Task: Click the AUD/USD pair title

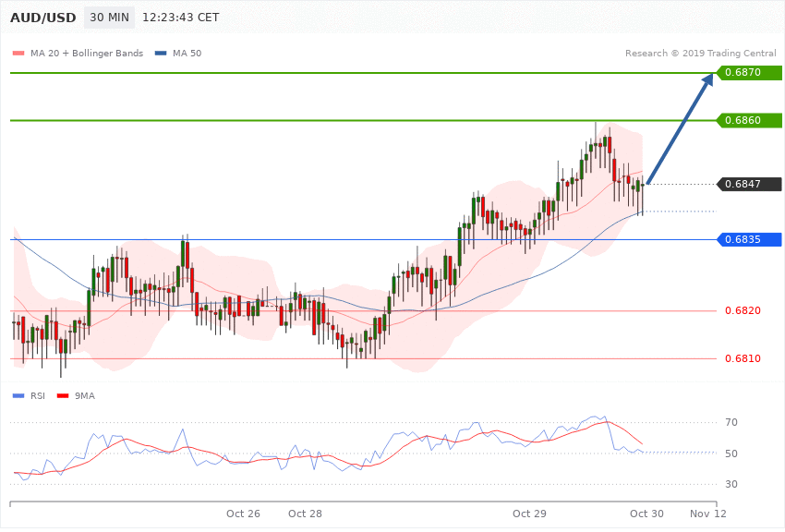Action: (43, 18)
